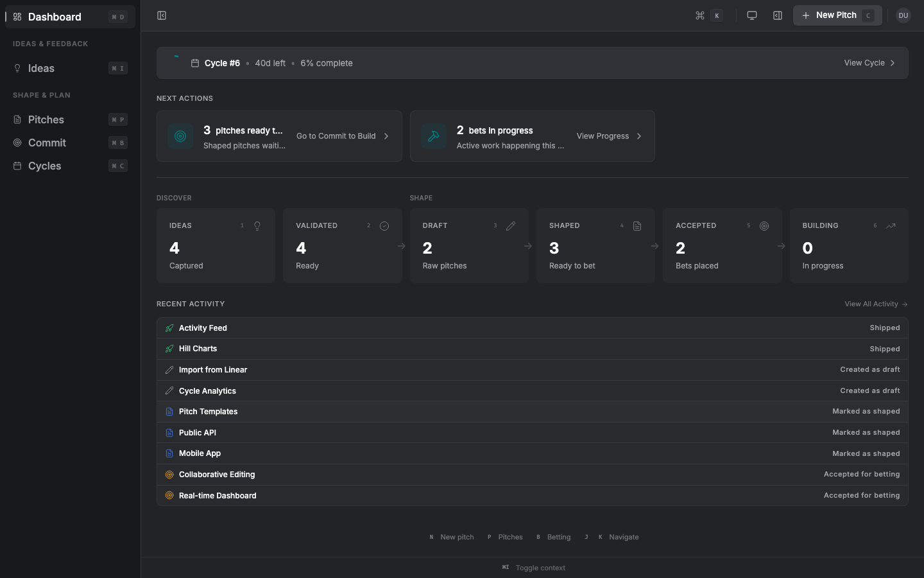Expand the arrow after the Validated card
The image size is (924, 578).
coord(402,246)
